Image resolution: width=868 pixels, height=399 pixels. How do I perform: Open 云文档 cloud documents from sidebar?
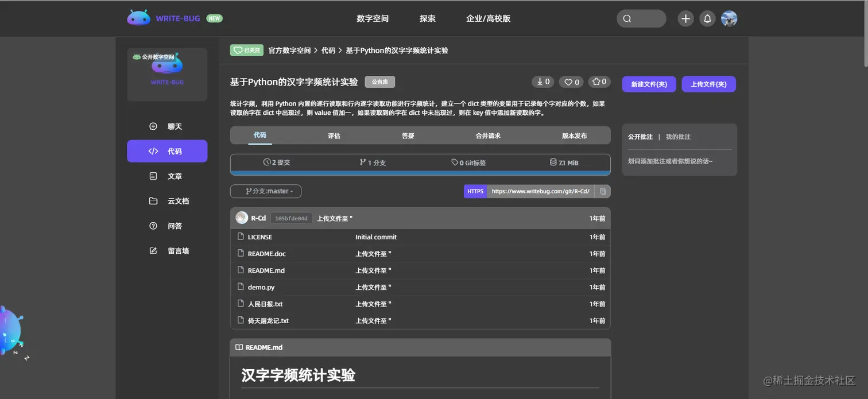click(167, 200)
